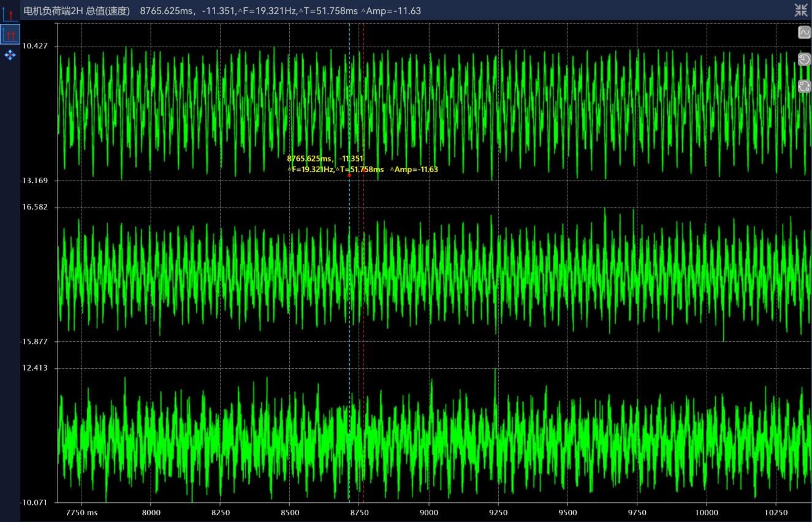
Task: Open the waveform chart display icon
Action: point(804,32)
